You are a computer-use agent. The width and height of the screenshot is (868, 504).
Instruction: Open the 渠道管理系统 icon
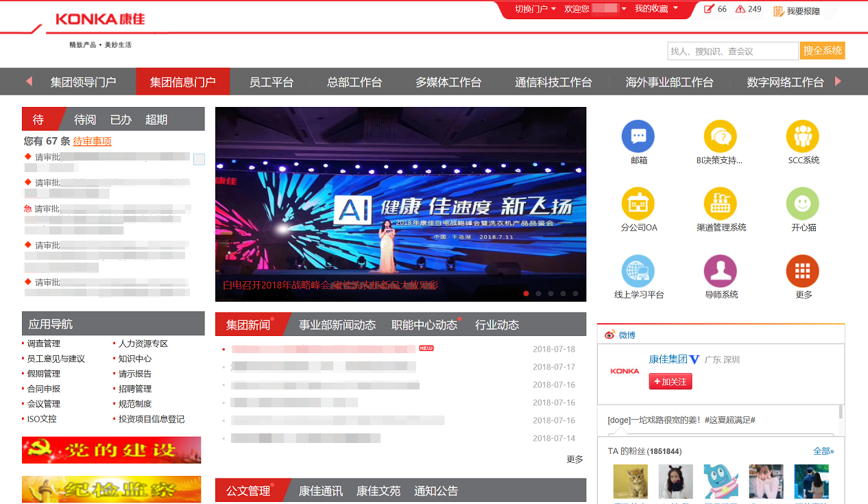click(x=720, y=204)
